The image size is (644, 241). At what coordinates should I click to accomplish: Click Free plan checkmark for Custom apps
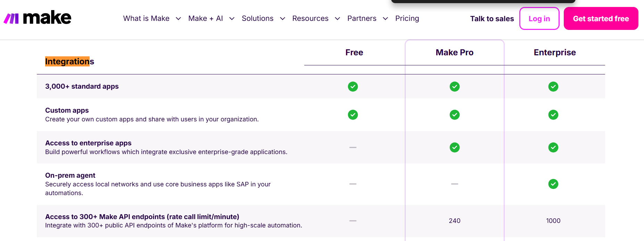coord(353,115)
